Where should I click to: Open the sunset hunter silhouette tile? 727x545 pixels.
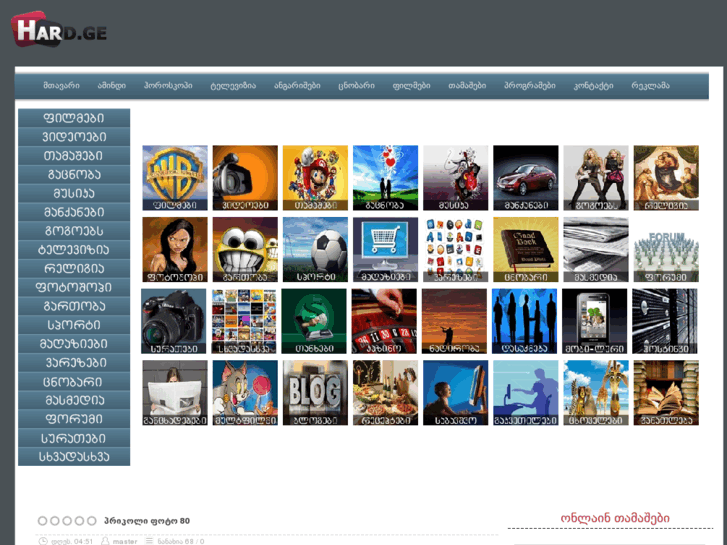click(454, 321)
